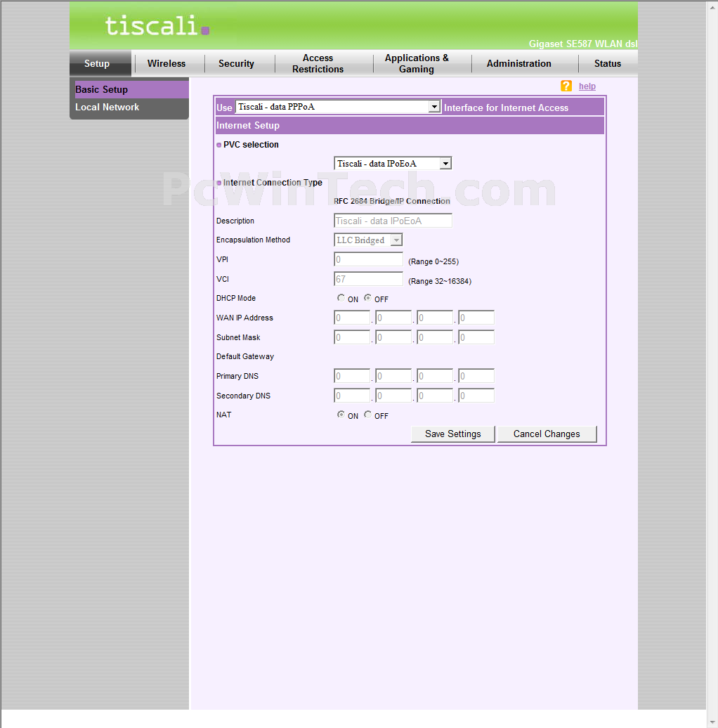Select NAT OFF radio button

(367, 415)
